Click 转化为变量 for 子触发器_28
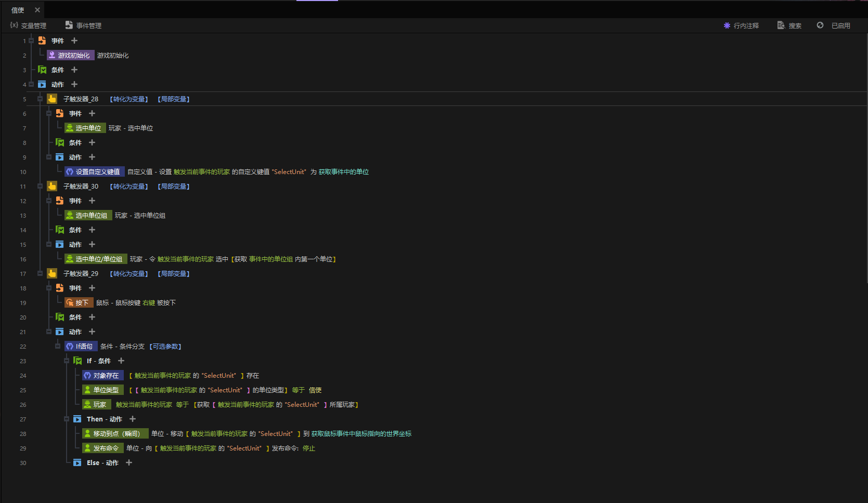 pos(129,99)
